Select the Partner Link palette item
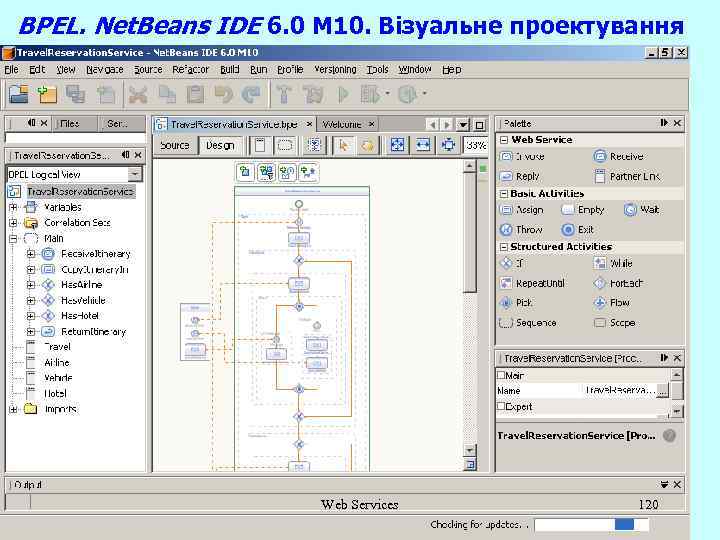The height and width of the screenshot is (540, 720). point(627,176)
